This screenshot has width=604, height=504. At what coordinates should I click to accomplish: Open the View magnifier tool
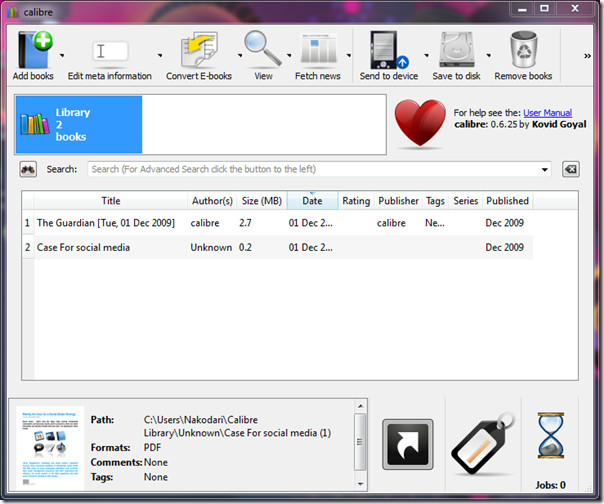pos(263,49)
